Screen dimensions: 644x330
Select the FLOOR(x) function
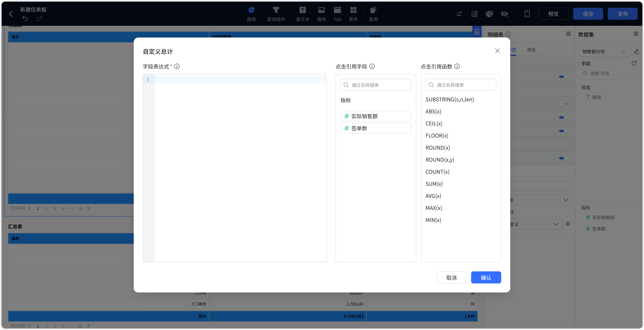tap(437, 136)
